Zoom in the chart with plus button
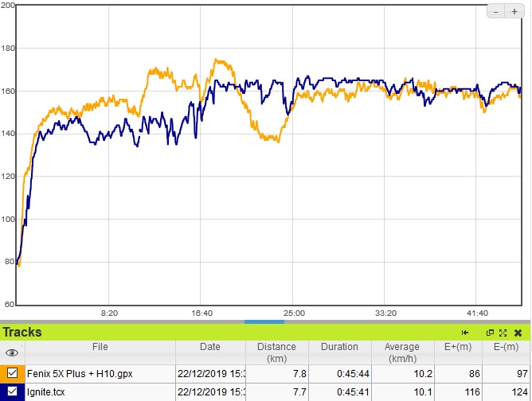Image resolution: width=532 pixels, height=401 pixels. [514, 12]
